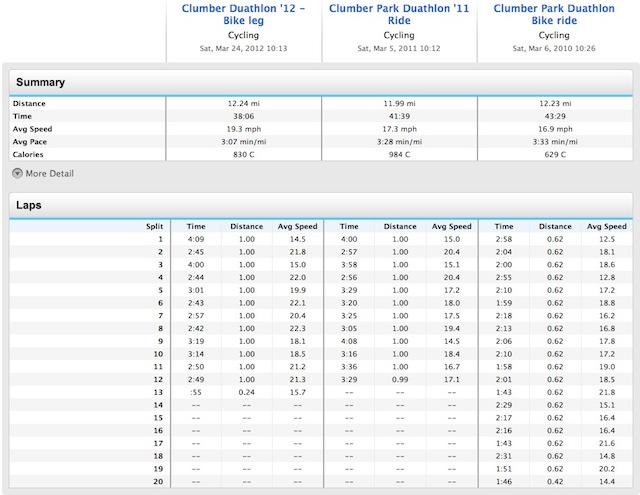Click the 0.42 distance cell

pos(555,482)
